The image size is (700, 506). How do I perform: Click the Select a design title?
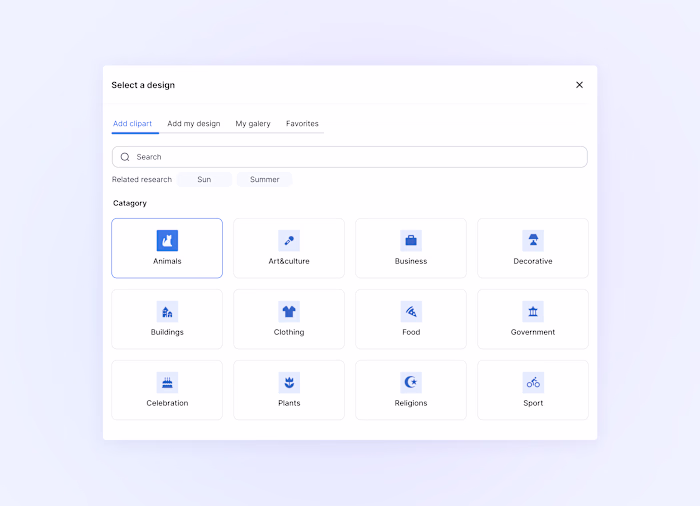point(143,85)
